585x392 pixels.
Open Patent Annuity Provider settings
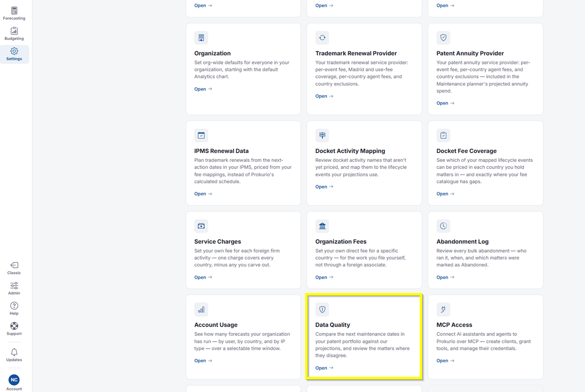coord(446,103)
